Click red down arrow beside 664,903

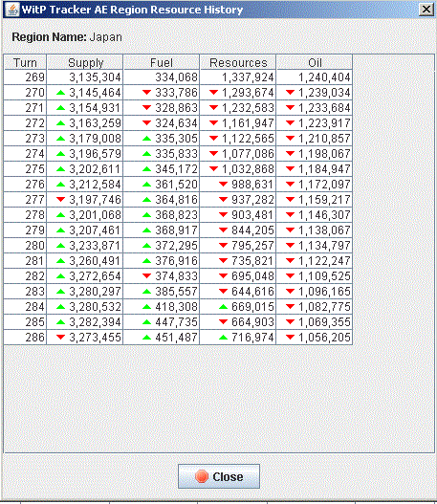[223, 322]
